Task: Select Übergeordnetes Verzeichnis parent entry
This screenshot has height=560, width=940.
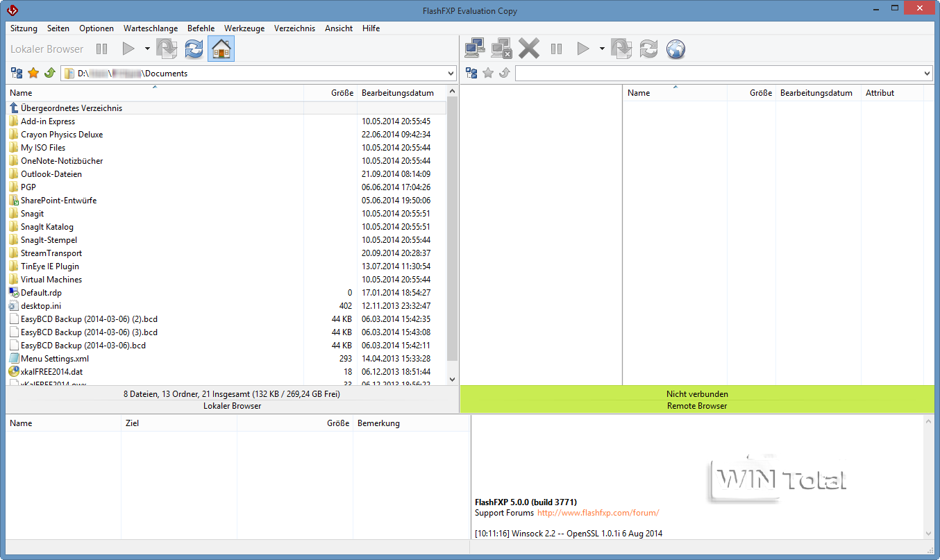Action: (x=226, y=108)
